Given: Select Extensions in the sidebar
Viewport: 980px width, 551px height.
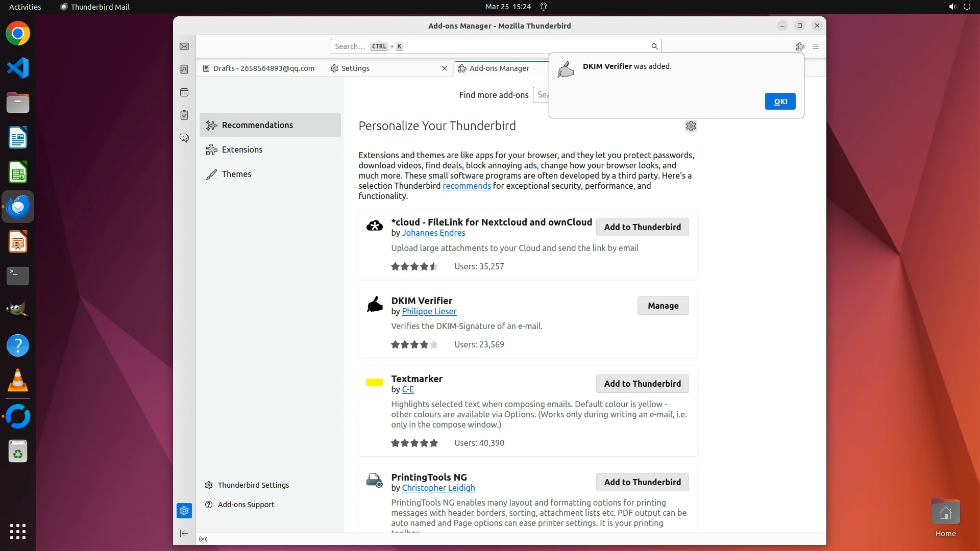Looking at the screenshot, I should click(242, 149).
